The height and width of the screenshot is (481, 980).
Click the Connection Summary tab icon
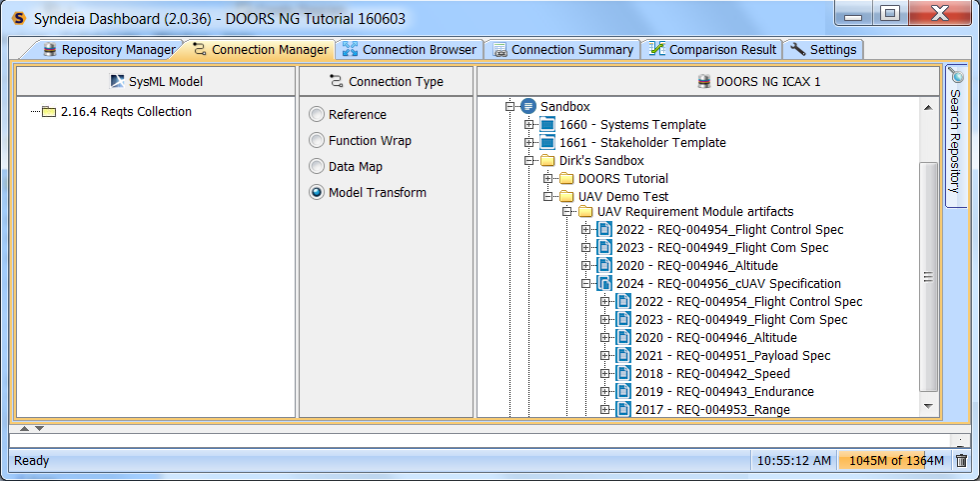498,50
